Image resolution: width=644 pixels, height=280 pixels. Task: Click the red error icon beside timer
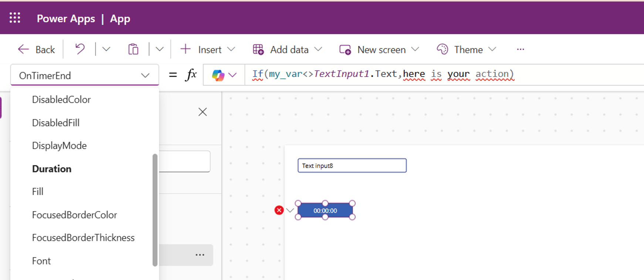pos(279,210)
